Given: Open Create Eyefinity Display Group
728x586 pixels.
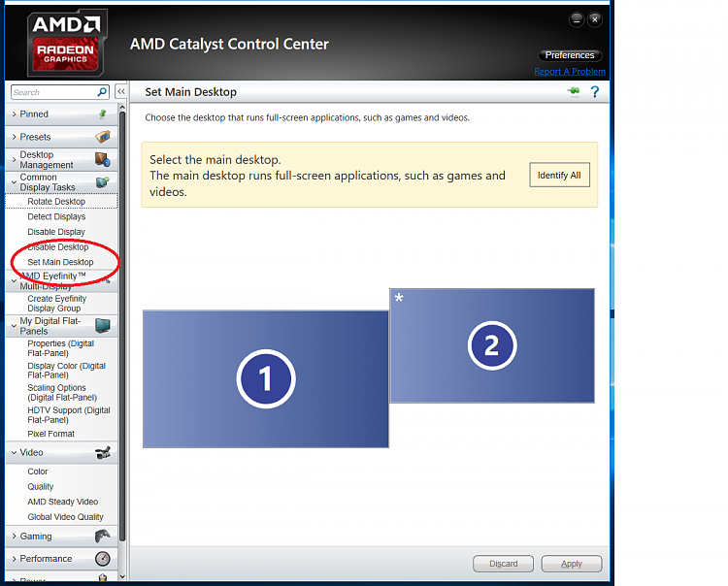Looking at the screenshot, I should [56, 304].
